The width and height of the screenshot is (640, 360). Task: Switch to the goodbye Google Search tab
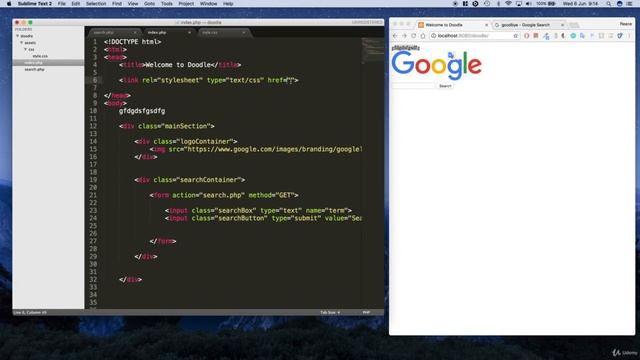click(529, 25)
